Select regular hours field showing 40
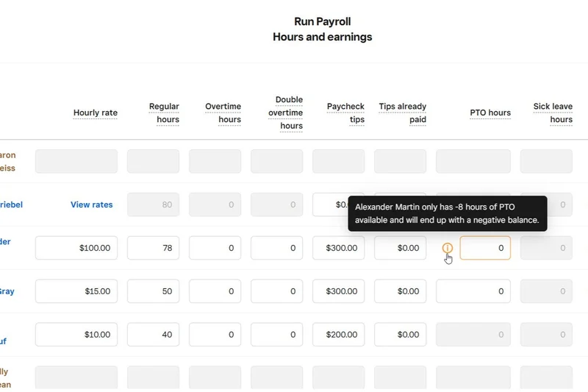The width and height of the screenshot is (588, 392). tap(153, 335)
